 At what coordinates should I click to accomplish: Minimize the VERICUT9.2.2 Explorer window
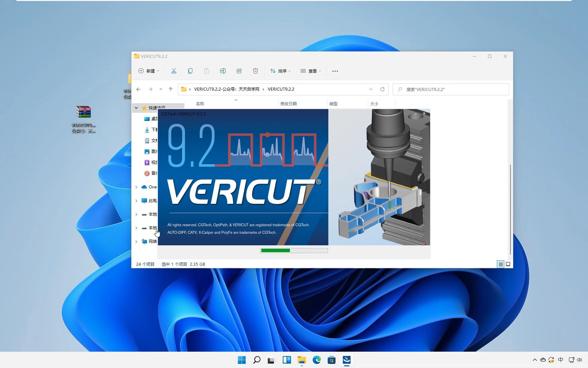pos(474,56)
